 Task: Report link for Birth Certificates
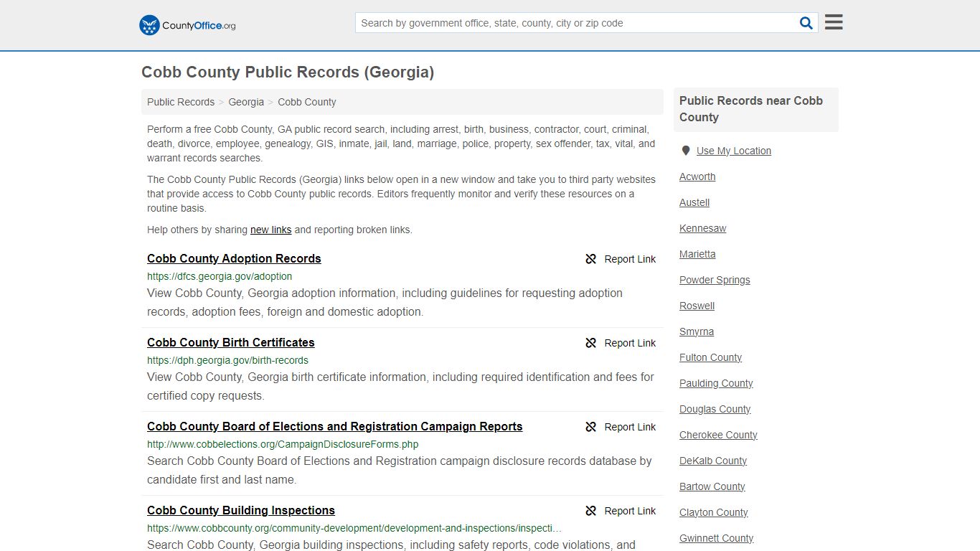click(630, 343)
